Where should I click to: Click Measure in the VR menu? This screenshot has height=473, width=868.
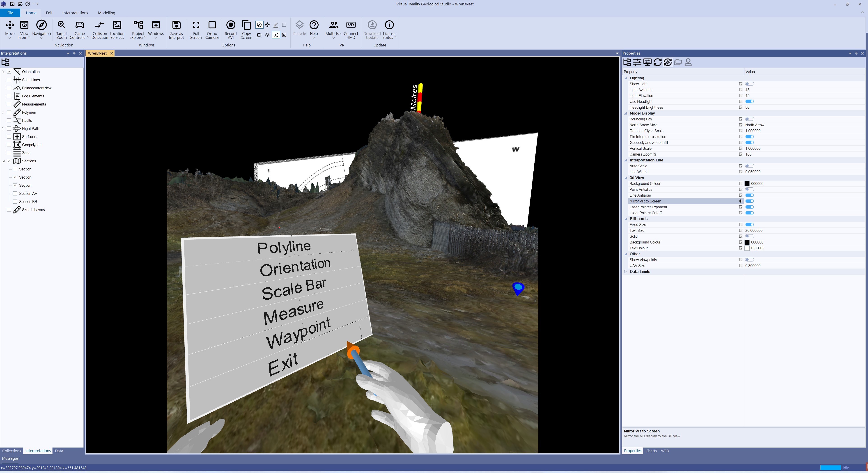pos(293,312)
